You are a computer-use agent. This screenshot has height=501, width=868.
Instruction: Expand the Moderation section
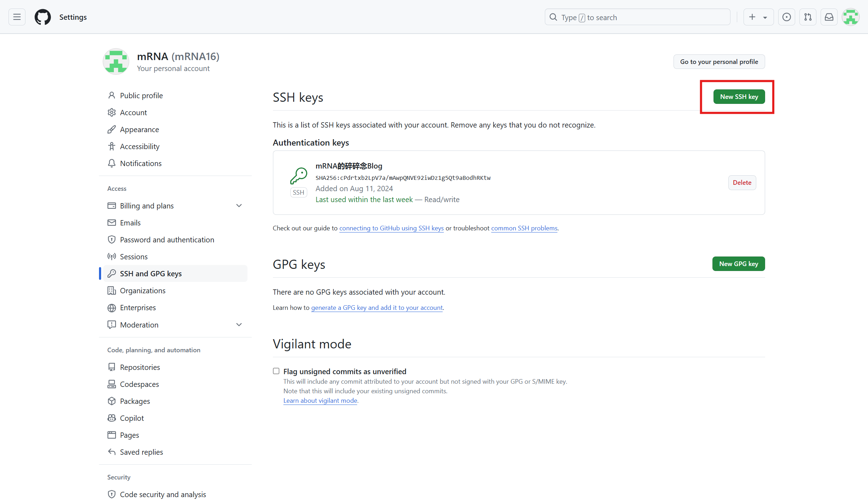tap(239, 325)
